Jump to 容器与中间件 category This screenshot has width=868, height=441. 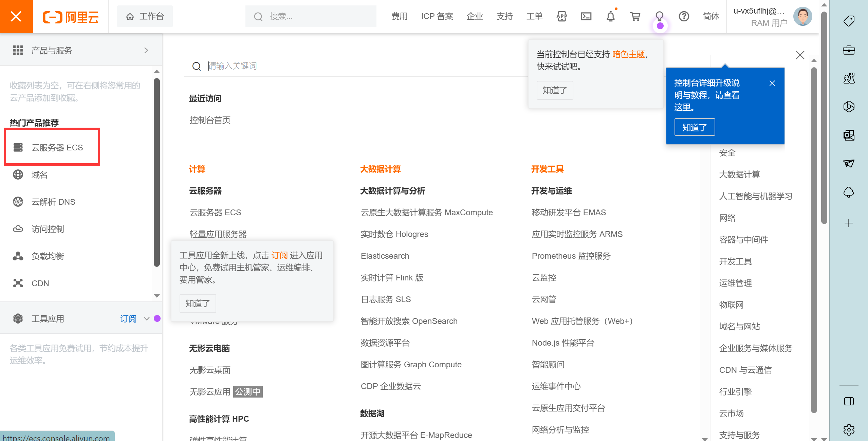click(x=743, y=240)
